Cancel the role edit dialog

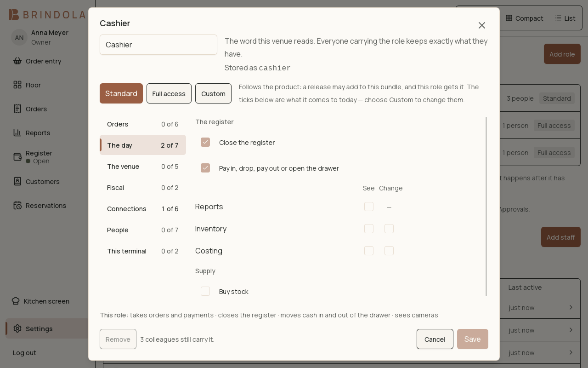(x=435, y=339)
